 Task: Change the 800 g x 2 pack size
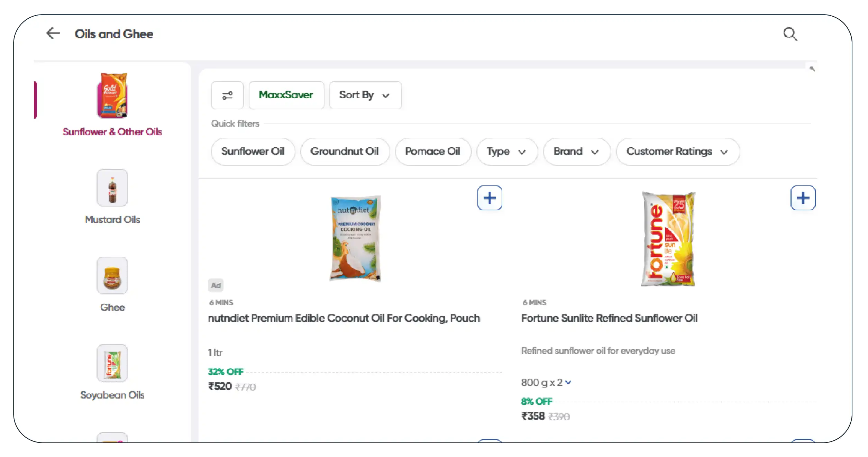546,382
